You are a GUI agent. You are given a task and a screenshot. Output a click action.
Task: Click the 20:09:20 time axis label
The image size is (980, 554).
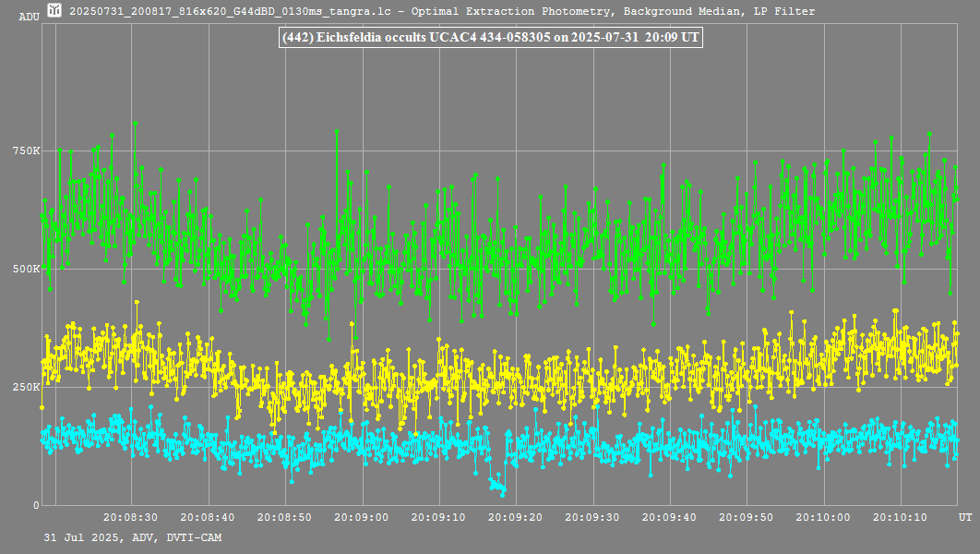click(x=515, y=518)
